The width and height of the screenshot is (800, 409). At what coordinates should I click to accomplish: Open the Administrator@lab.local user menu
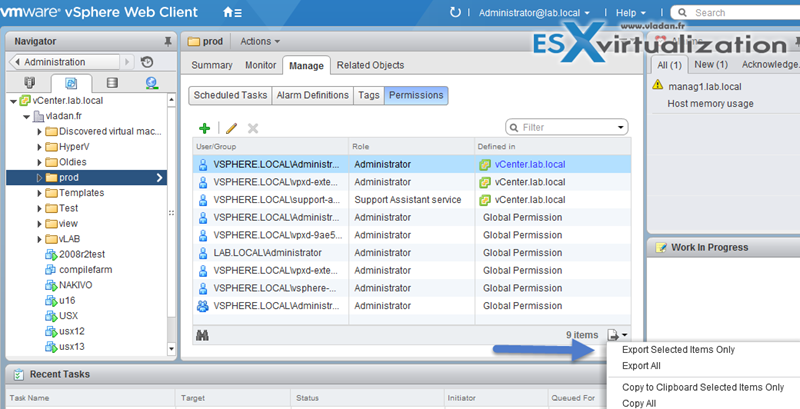(x=534, y=13)
